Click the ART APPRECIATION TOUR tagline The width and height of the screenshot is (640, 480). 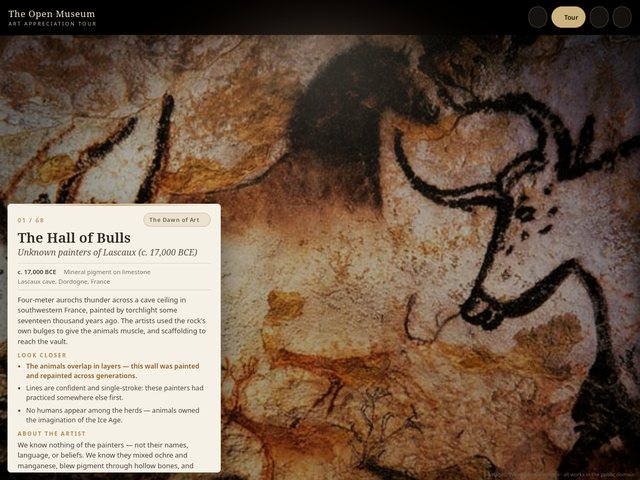(x=52, y=24)
